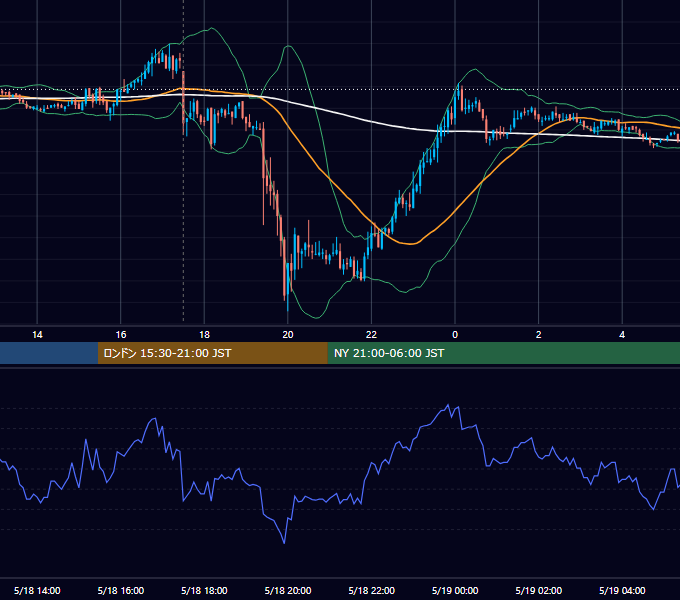Click the vertical dashed crosshair line near 17:30
680x600 pixels.
coord(183,163)
